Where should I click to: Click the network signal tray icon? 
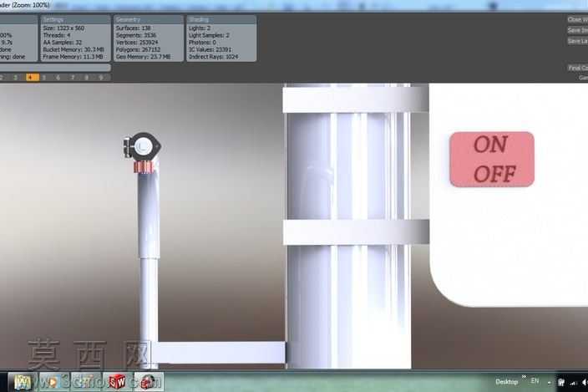[x=573, y=383]
